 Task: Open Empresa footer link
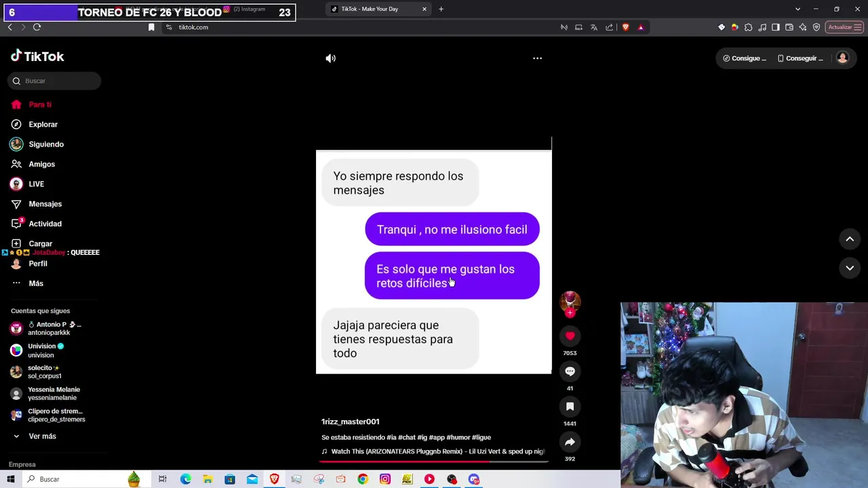point(22,464)
